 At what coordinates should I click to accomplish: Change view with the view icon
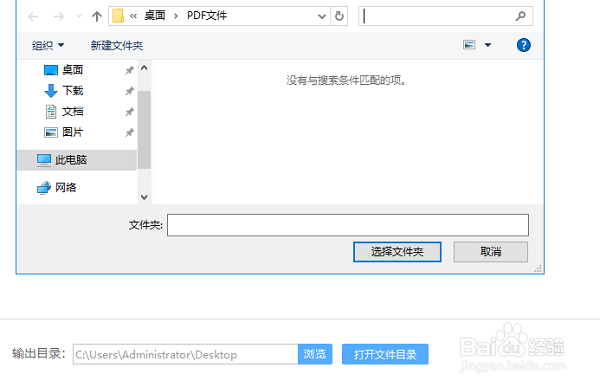click(x=469, y=45)
